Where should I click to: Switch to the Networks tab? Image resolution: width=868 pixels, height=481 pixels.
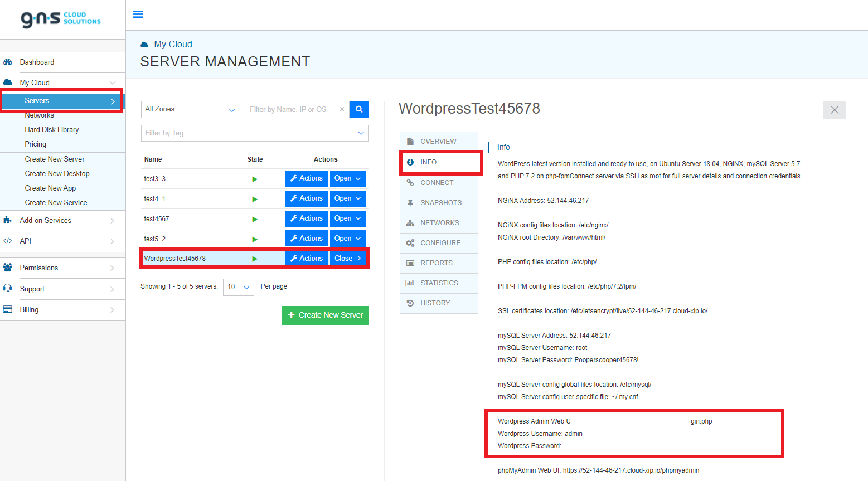coord(439,223)
